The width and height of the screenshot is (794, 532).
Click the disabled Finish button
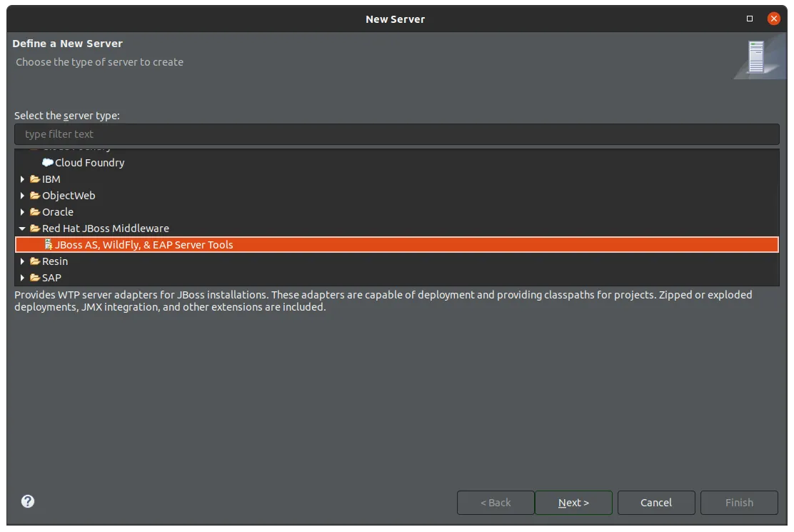pos(739,503)
